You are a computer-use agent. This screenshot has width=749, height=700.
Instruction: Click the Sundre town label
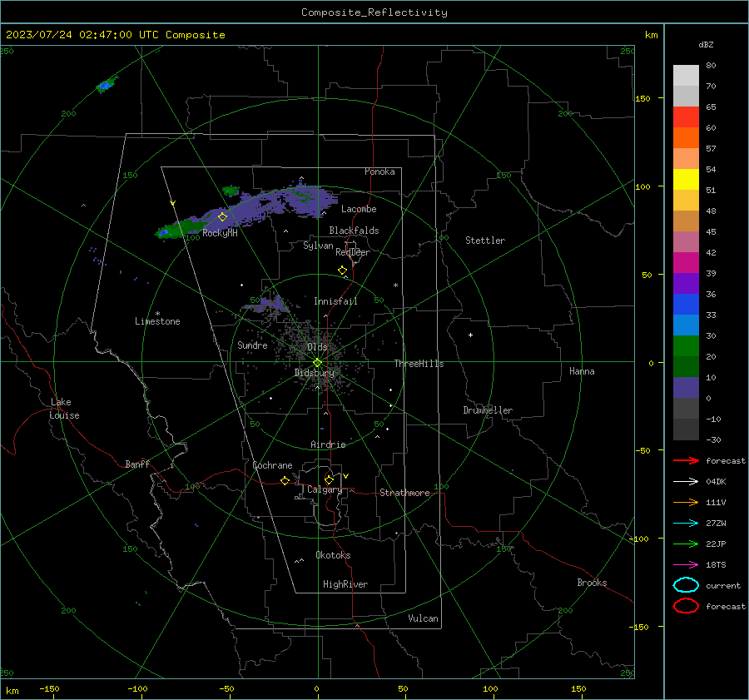coord(252,345)
